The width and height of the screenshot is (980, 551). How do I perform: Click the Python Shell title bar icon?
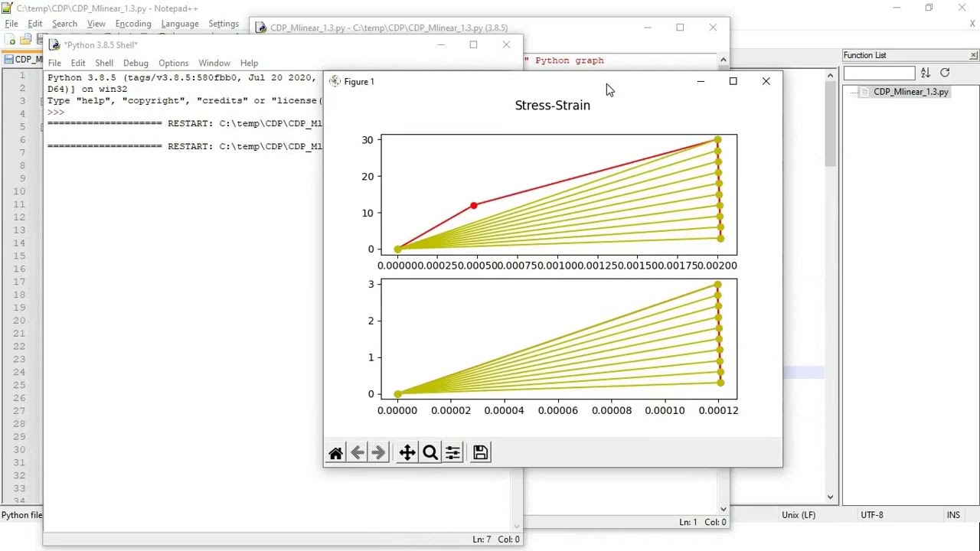click(54, 45)
